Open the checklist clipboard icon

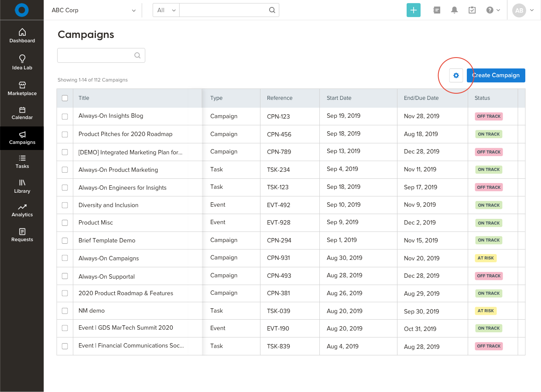click(472, 10)
